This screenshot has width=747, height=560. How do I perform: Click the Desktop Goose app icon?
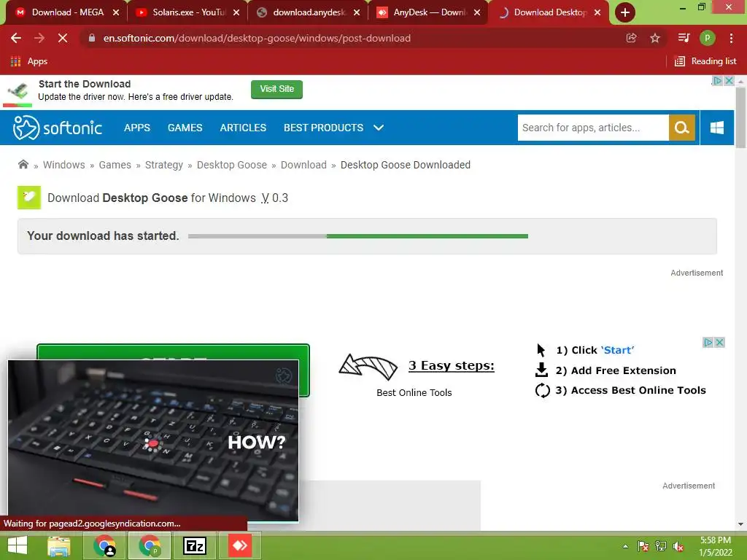click(x=29, y=198)
